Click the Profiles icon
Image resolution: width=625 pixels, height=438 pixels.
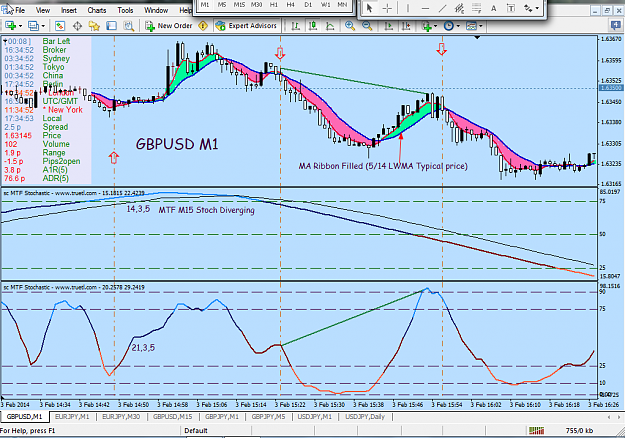point(33,26)
